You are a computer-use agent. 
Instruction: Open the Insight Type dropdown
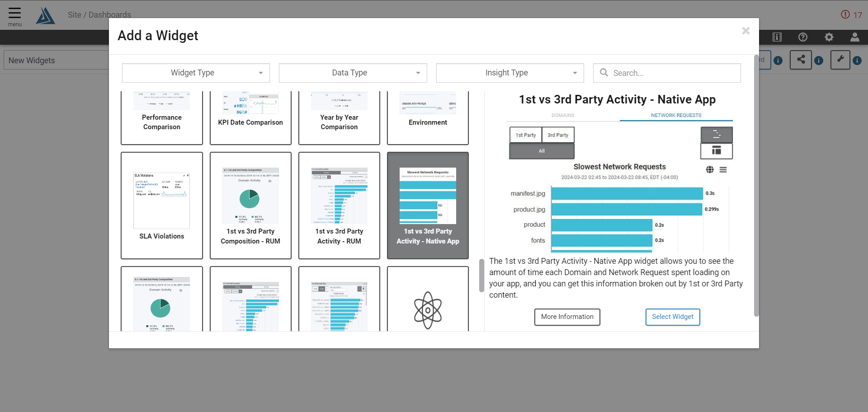(510, 73)
